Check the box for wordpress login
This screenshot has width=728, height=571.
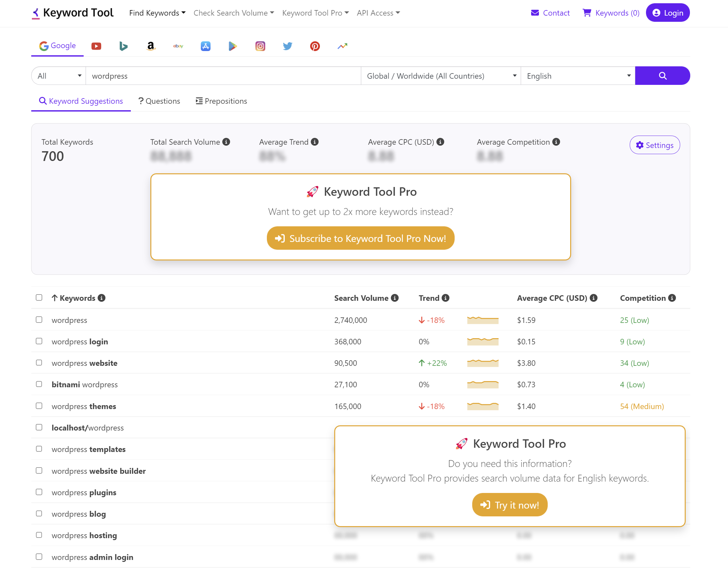point(39,341)
